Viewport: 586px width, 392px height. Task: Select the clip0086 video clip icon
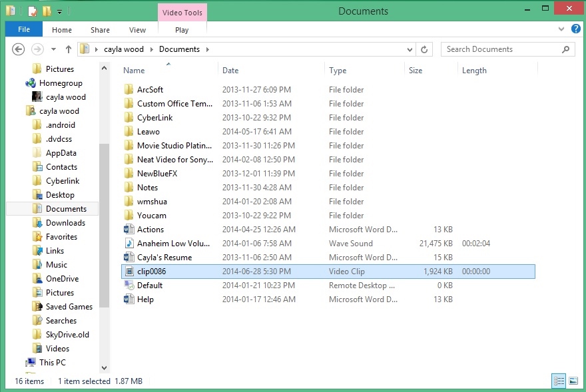[129, 272]
